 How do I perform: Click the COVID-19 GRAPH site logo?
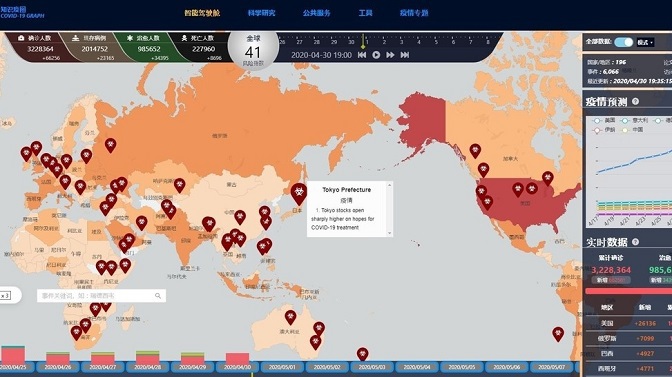[21, 12]
